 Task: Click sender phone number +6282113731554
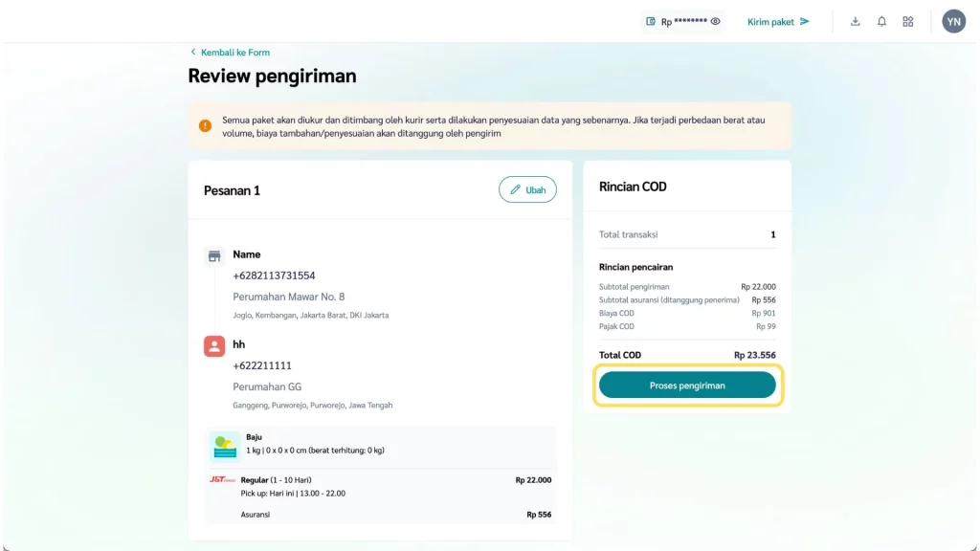click(x=274, y=275)
